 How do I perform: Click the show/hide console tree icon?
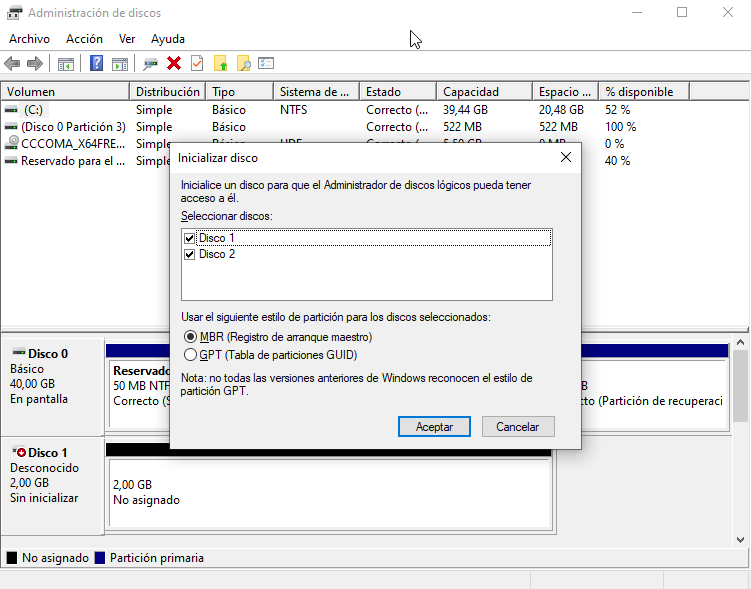[x=66, y=64]
